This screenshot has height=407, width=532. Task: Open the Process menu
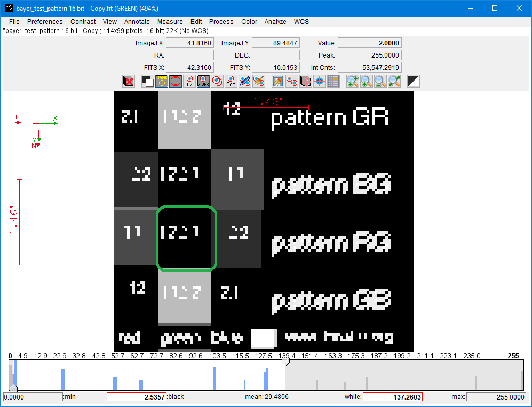point(221,22)
